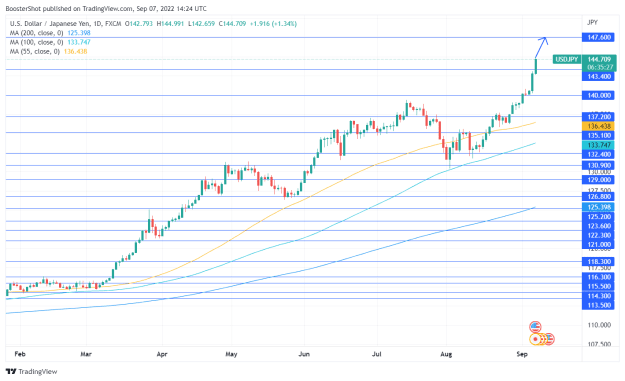Select the 129.000 price level label

599,180
